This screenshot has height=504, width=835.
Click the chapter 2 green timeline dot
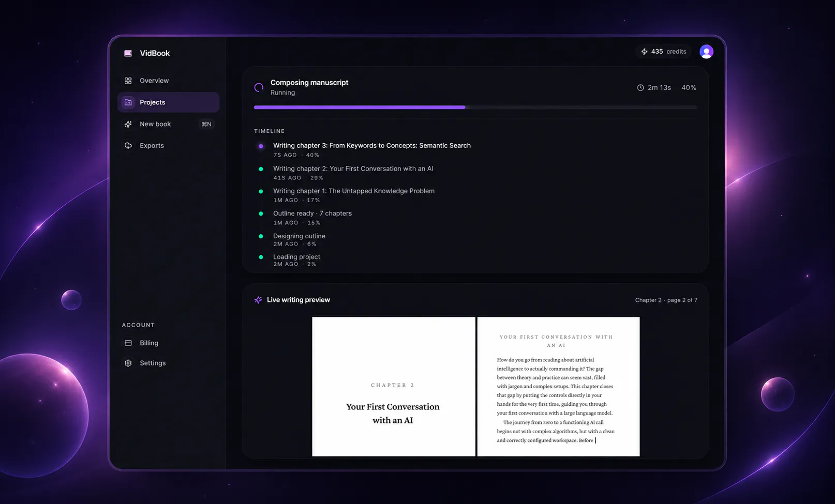261,169
